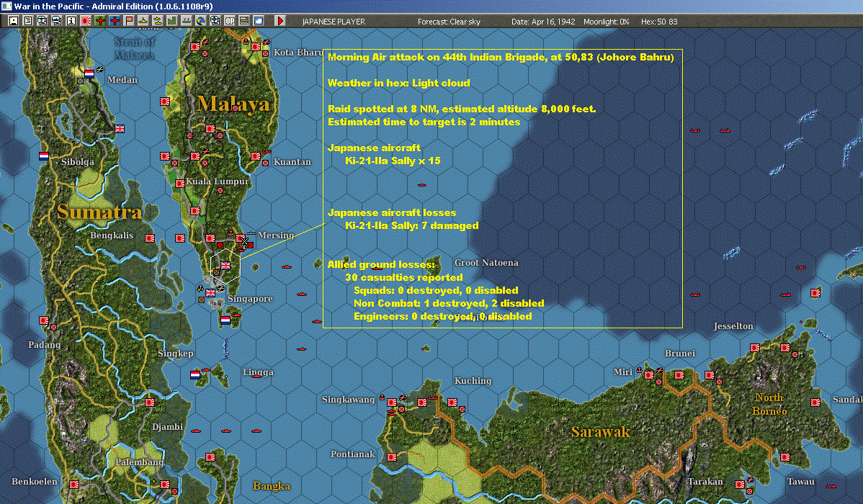This screenshot has width=863, height=504.
Task: Select Dutch flag base beside Sibolga label
Action: point(43,156)
